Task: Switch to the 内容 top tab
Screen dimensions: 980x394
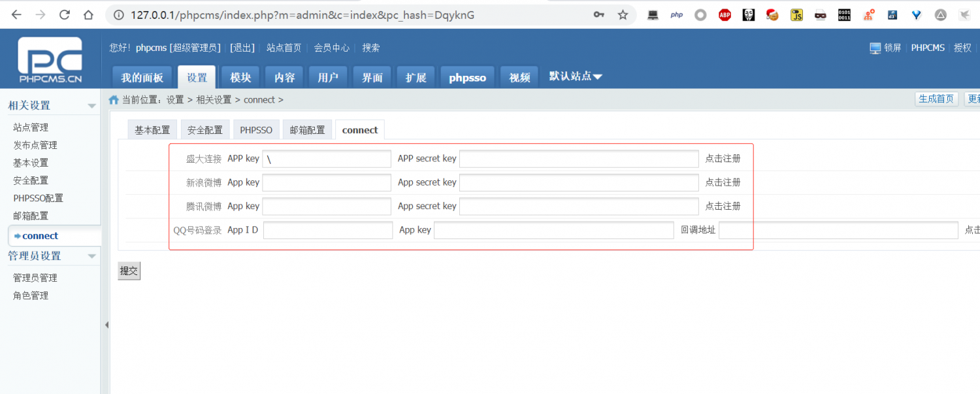Action: click(x=284, y=77)
